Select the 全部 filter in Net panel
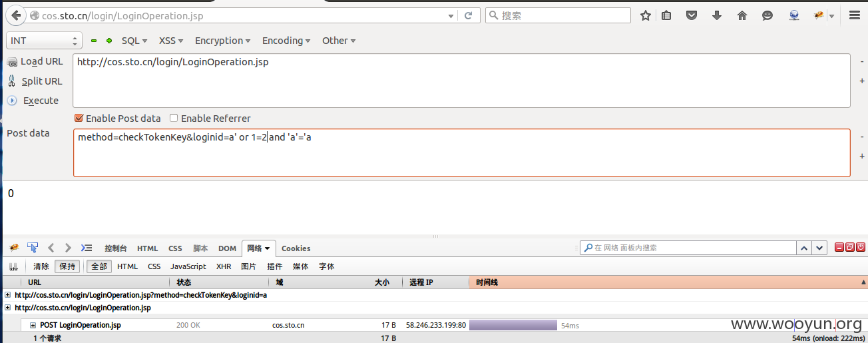 click(99, 266)
